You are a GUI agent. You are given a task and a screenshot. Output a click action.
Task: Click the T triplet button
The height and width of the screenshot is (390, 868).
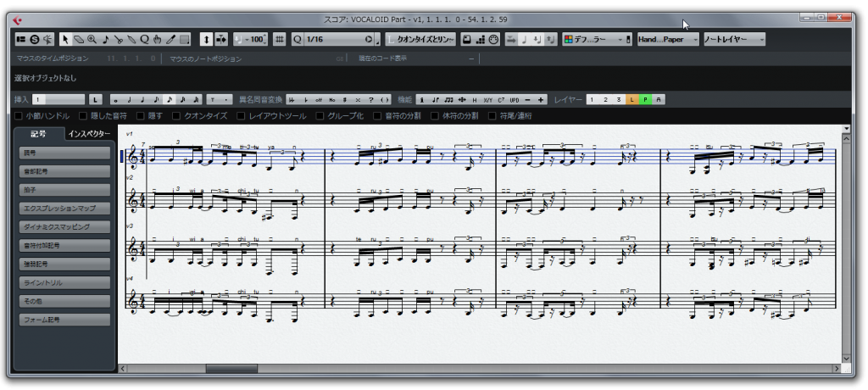click(213, 100)
